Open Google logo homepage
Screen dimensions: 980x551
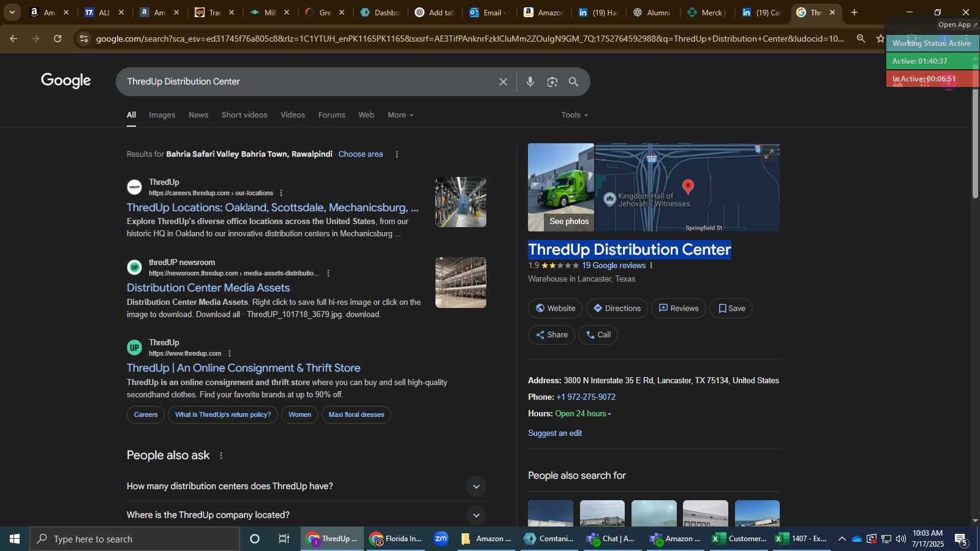[66, 81]
